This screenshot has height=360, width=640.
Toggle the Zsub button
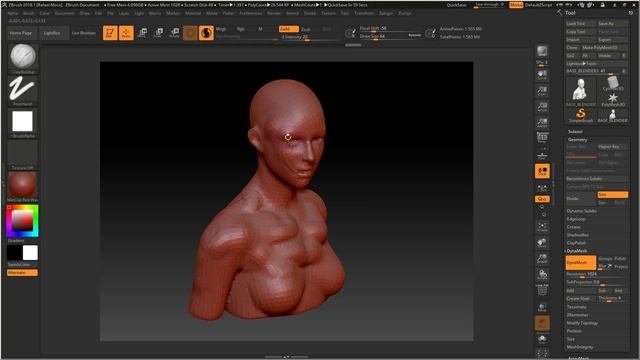coord(306,29)
